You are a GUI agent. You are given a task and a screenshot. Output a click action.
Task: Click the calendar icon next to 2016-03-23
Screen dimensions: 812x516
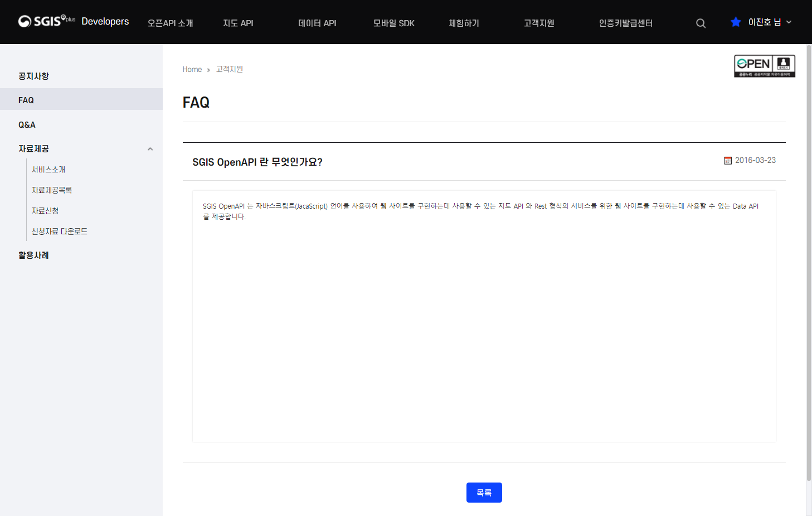[728, 160]
